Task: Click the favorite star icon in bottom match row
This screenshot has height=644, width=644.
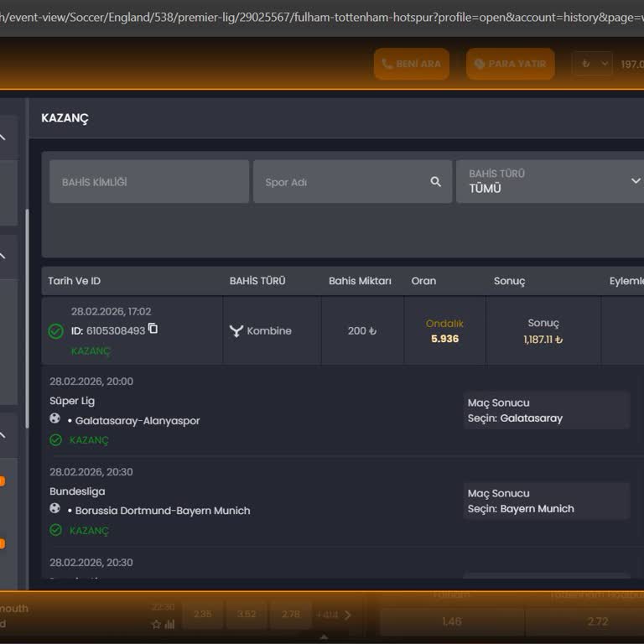Action: pyautogui.click(x=156, y=625)
